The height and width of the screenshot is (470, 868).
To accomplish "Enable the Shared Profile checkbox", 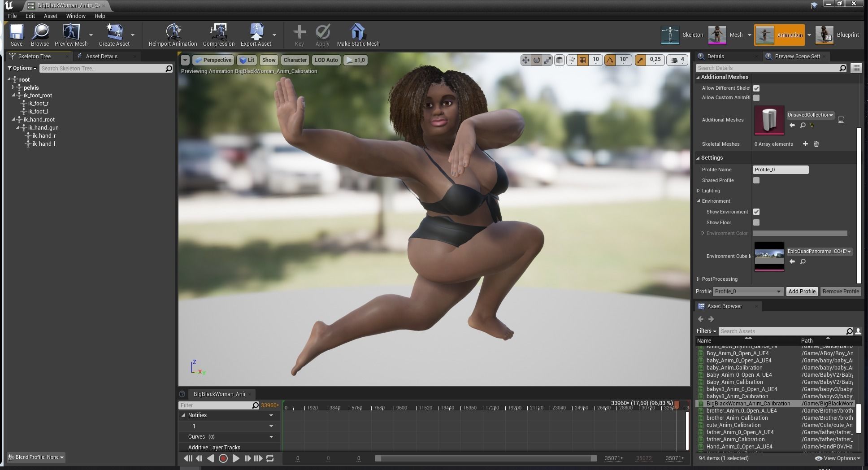I will 756,180.
